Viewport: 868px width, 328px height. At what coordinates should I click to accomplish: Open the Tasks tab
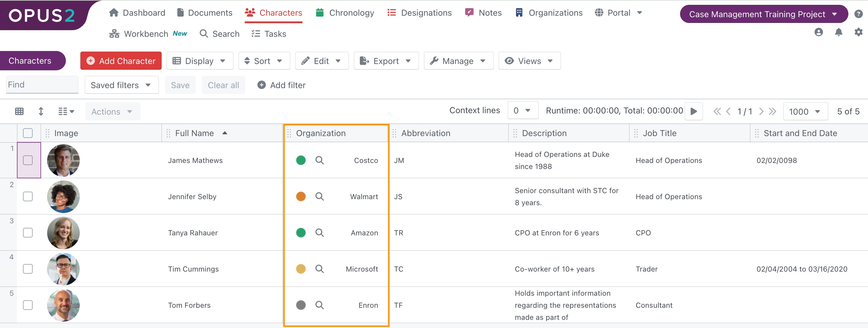(269, 33)
